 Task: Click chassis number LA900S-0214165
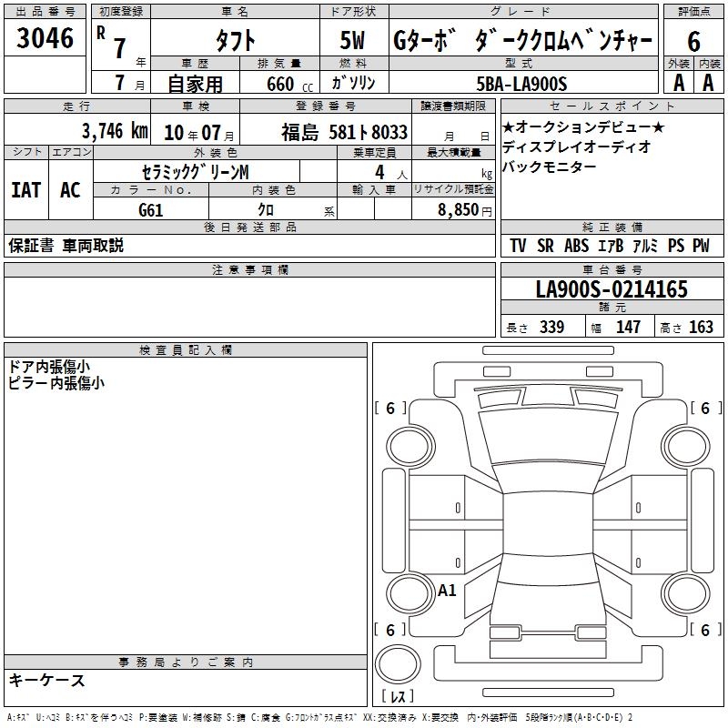[x=612, y=289]
